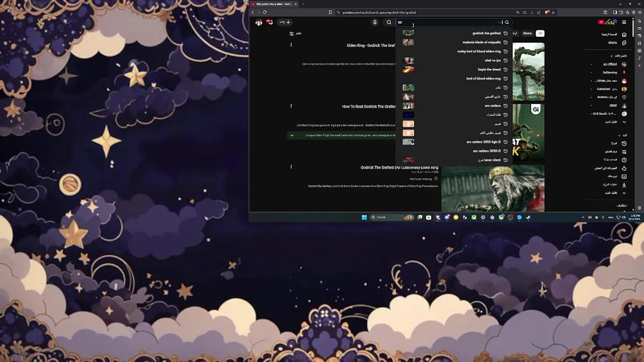Open 'Godrick The Grafted (All Cutscenes)' video title
Image resolution: width=644 pixels, height=362 pixels.
(399, 167)
